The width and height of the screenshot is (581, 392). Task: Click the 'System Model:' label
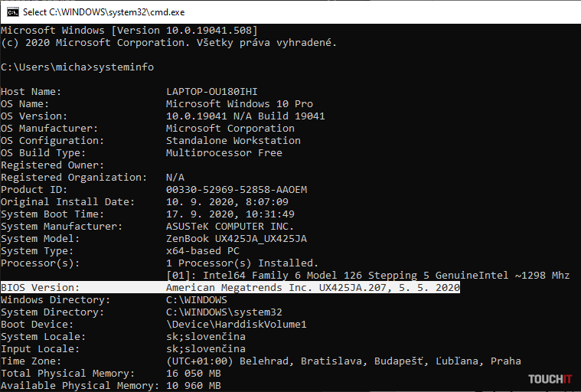pyautogui.click(x=40, y=238)
